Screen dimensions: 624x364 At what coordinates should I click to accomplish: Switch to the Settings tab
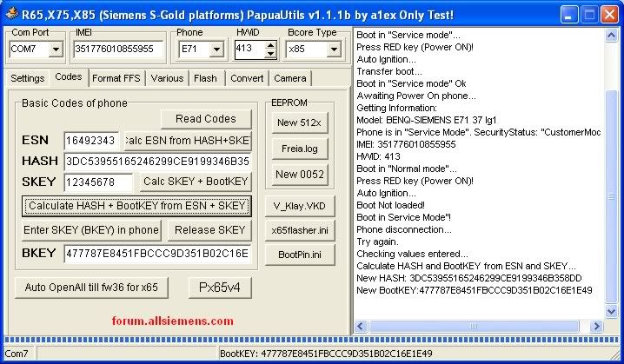point(28,78)
